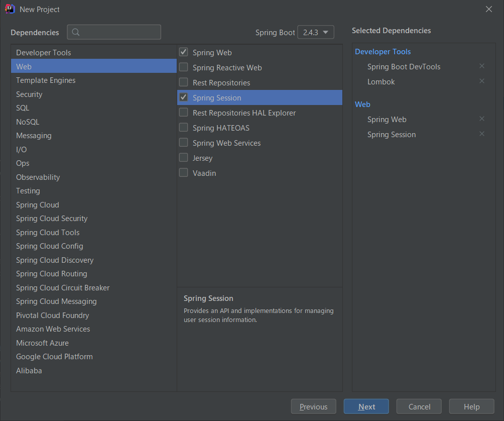Click the Cancel button

pos(419,407)
